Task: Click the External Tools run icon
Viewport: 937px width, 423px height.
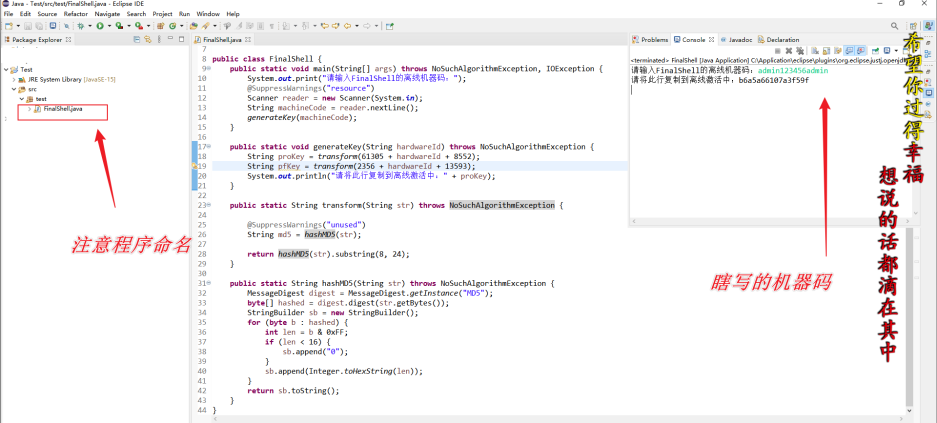Action: coord(139,26)
